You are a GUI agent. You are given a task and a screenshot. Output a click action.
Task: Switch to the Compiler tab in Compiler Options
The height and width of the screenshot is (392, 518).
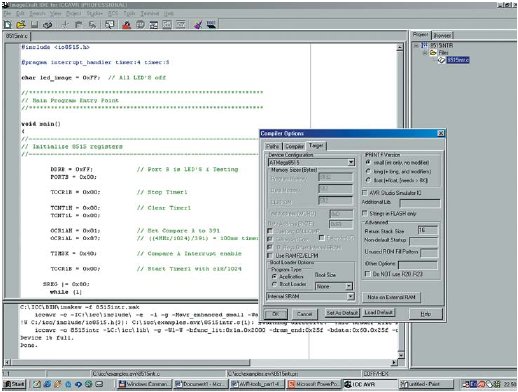click(x=294, y=146)
